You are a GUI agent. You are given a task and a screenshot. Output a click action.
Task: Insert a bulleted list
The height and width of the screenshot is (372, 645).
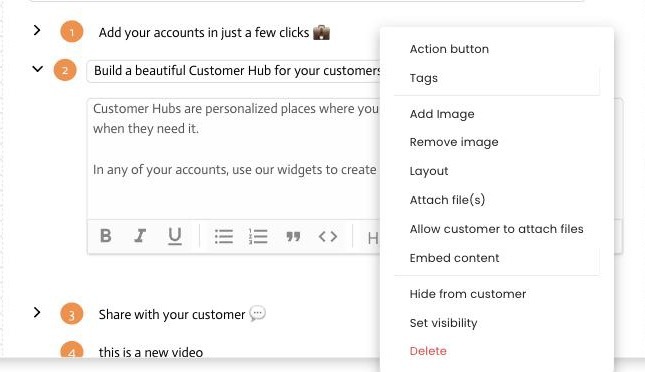(224, 236)
